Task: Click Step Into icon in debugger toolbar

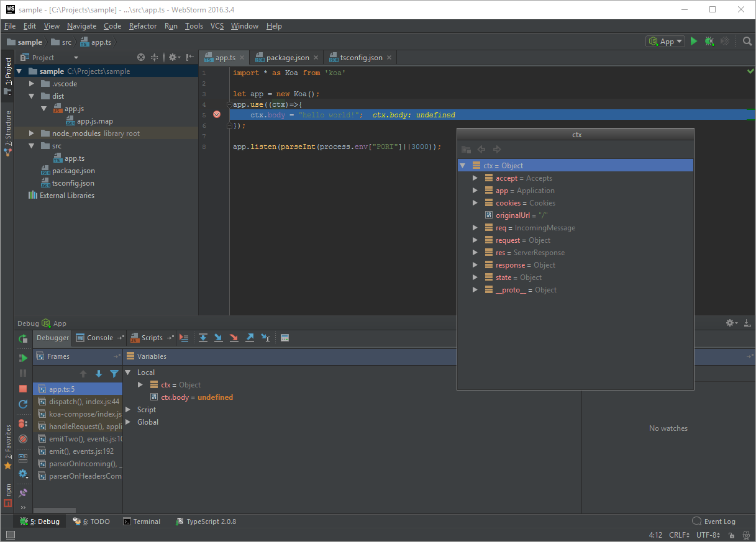Action: (219, 338)
